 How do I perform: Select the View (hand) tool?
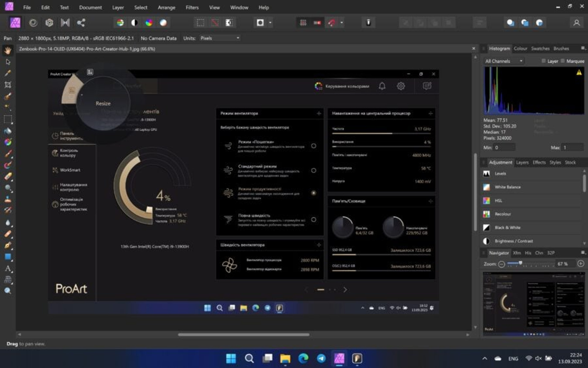tap(8, 50)
